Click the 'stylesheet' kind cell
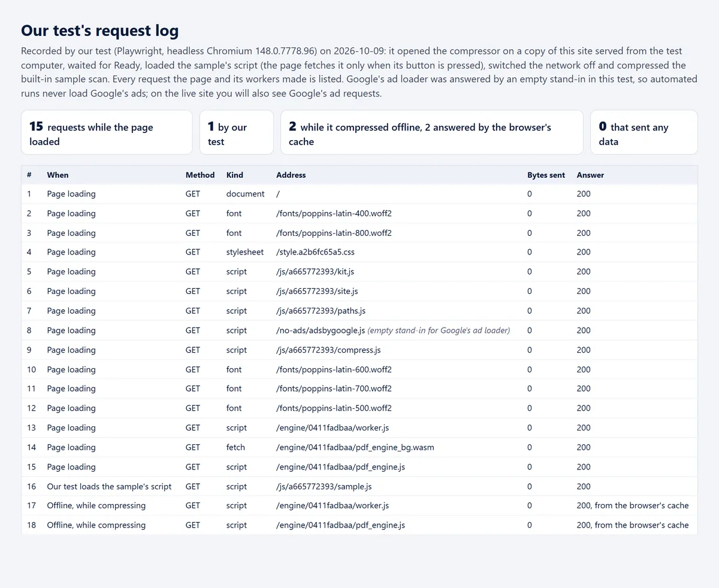 [245, 252]
